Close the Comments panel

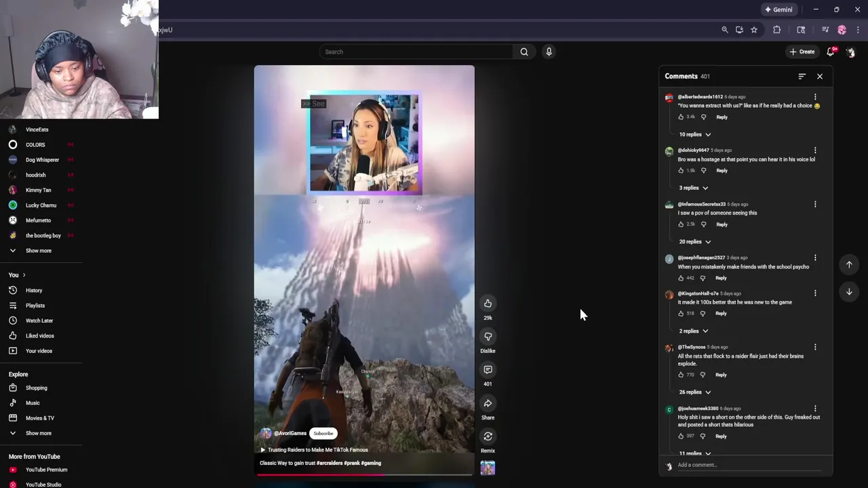pyautogui.click(x=820, y=77)
